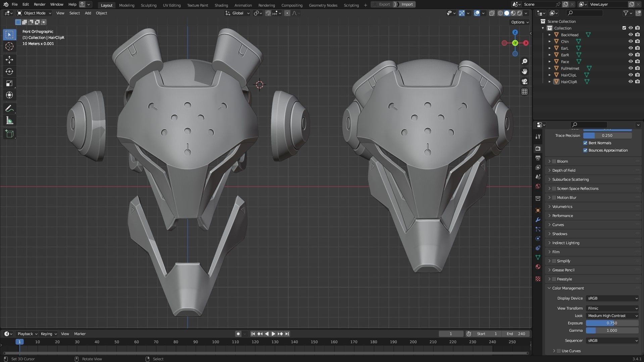Open the View Transform Filmic dropdown

click(612, 308)
